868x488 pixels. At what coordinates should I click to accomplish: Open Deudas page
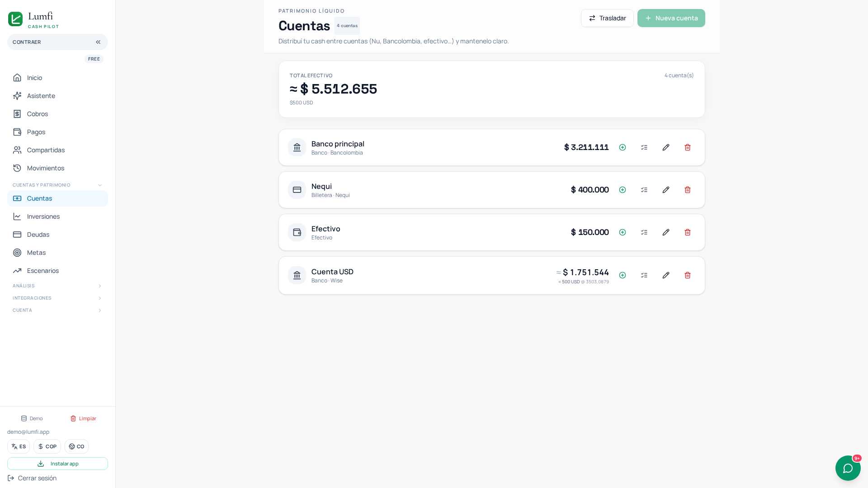(57, 235)
